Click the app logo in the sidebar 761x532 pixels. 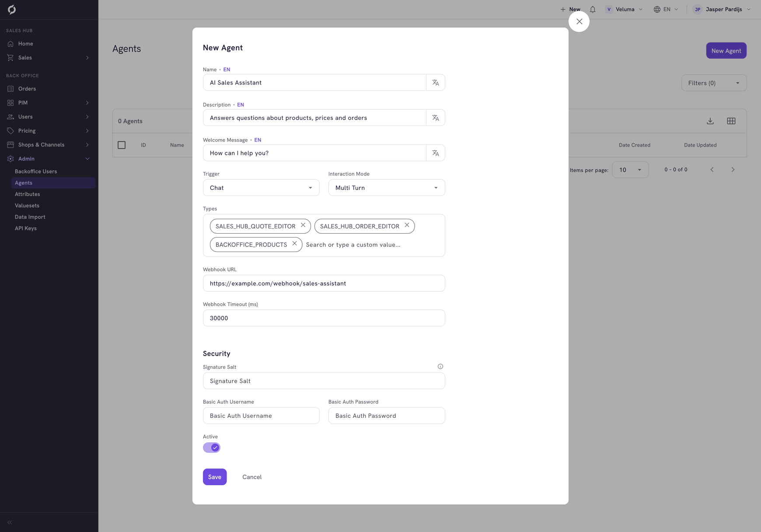[x=12, y=10]
